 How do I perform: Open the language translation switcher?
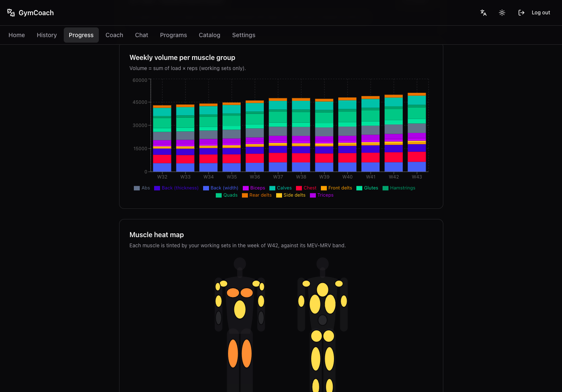(483, 13)
